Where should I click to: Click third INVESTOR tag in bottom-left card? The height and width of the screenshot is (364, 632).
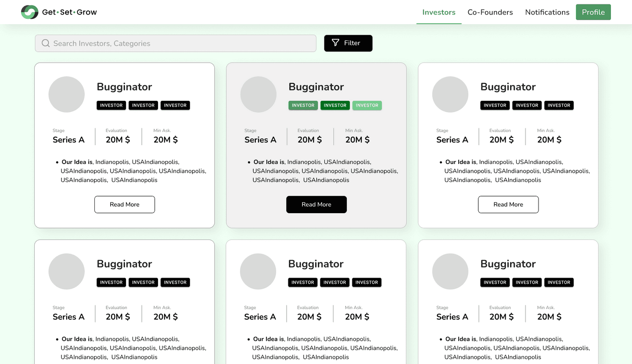coord(176,282)
